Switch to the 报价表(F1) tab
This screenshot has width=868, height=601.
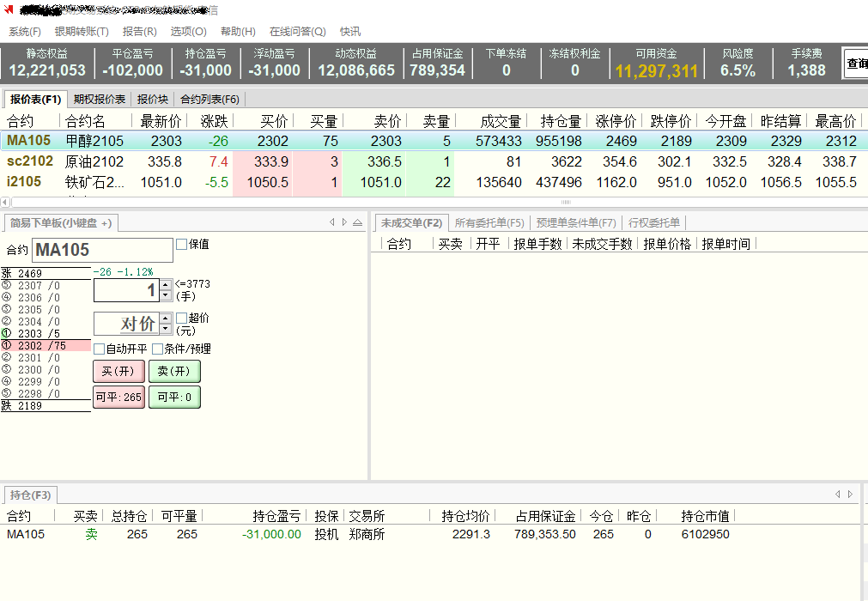click(35, 99)
